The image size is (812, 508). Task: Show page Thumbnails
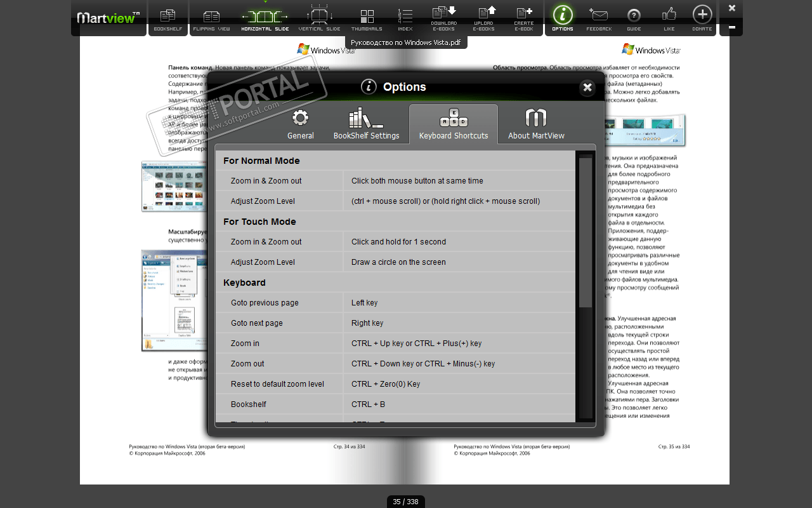(367, 18)
